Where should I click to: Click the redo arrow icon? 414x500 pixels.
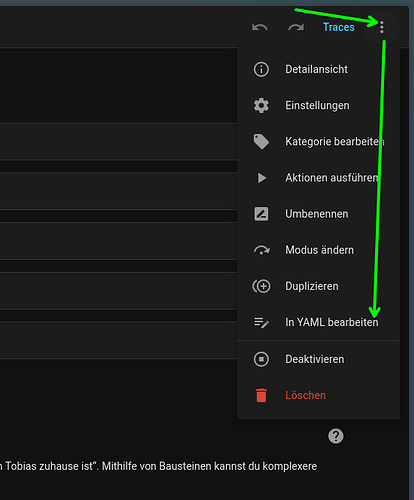(296, 27)
